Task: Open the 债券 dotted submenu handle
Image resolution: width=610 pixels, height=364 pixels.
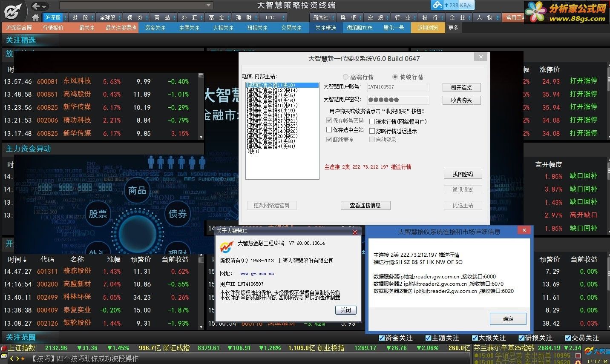Action: (x=147, y=17)
